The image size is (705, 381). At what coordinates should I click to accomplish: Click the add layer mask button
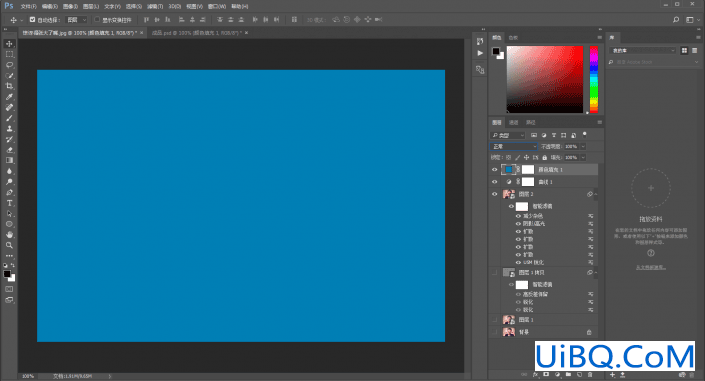(x=546, y=374)
